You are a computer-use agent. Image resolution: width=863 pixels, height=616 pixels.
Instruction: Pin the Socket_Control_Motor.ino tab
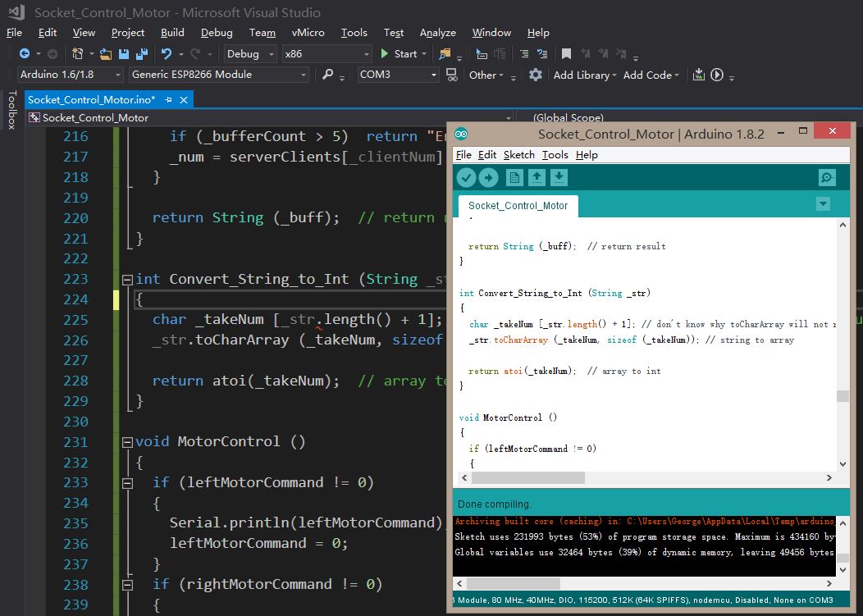point(168,99)
